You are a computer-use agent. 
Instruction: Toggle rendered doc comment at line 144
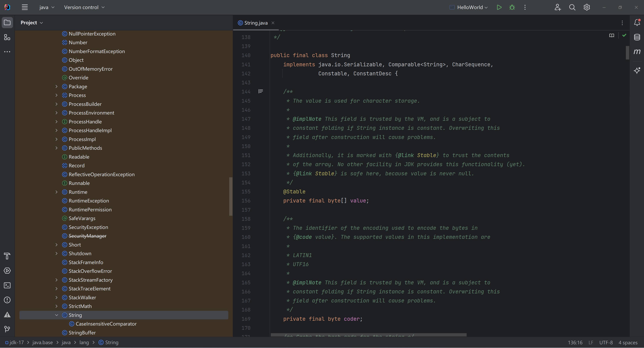coord(260,91)
